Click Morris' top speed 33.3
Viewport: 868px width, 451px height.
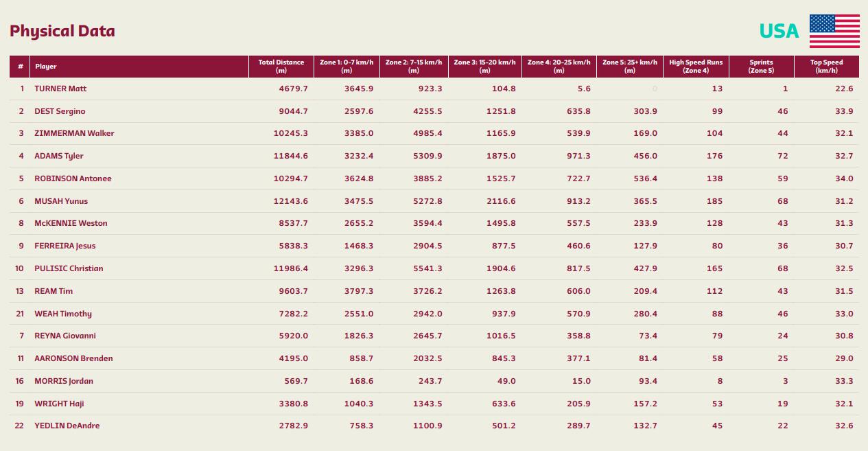[x=844, y=381]
